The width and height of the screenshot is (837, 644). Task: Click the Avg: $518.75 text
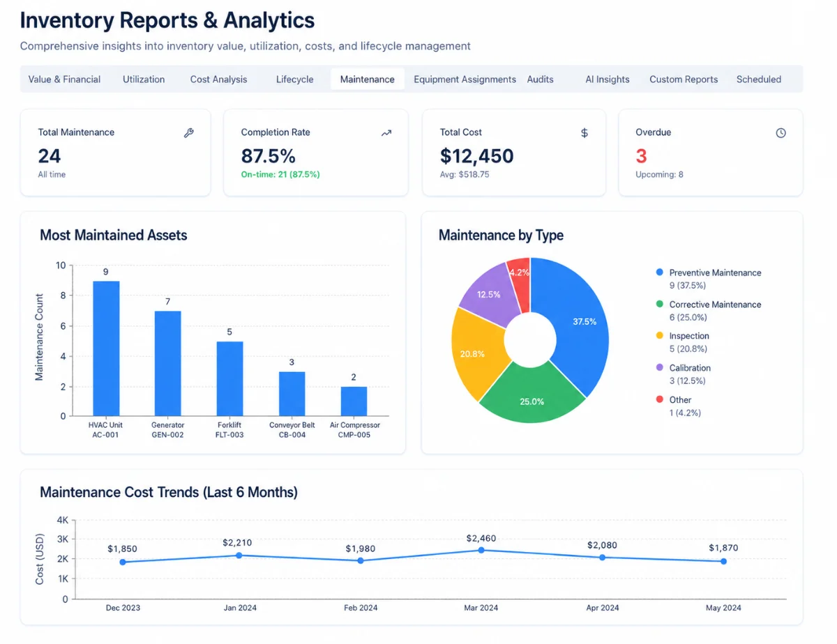tap(465, 174)
